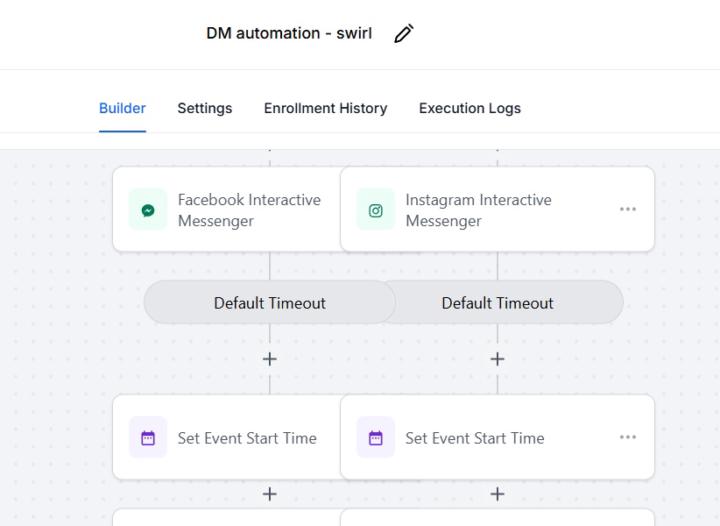Click calendar icon in left Set Event node
This screenshot has width=720, height=526.
click(x=148, y=438)
